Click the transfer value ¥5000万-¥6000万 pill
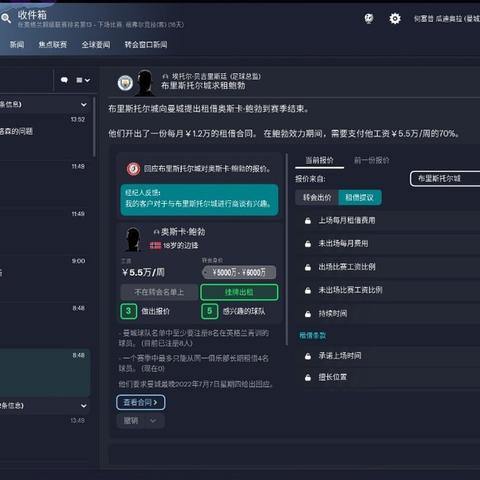 click(239, 272)
